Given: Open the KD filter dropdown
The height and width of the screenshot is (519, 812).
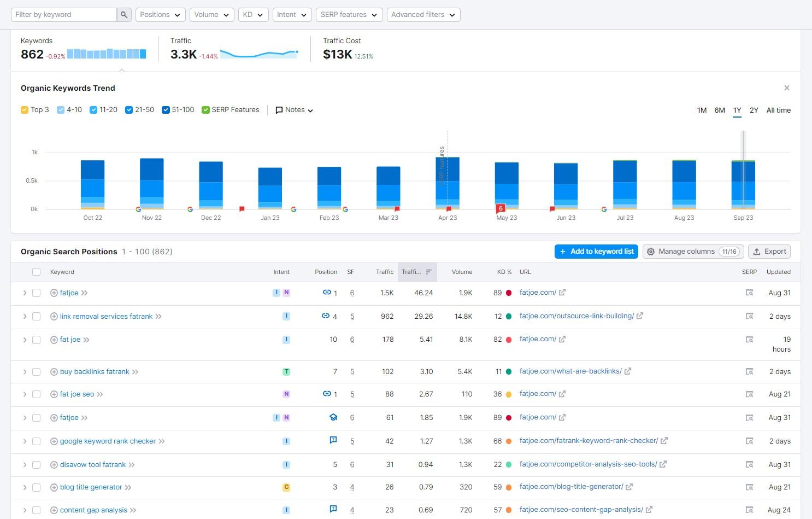Looking at the screenshot, I should click(253, 15).
